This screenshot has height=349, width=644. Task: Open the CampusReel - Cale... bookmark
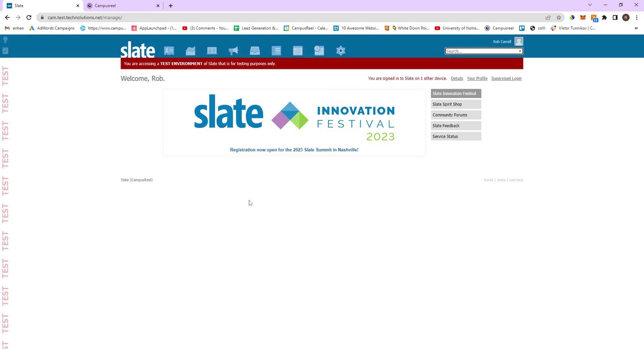pyautogui.click(x=306, y=28)
